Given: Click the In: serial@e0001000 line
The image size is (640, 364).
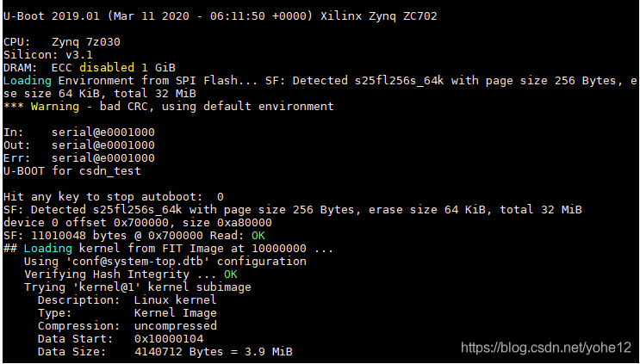Looking at the screenshot, I should click(79, 133).
